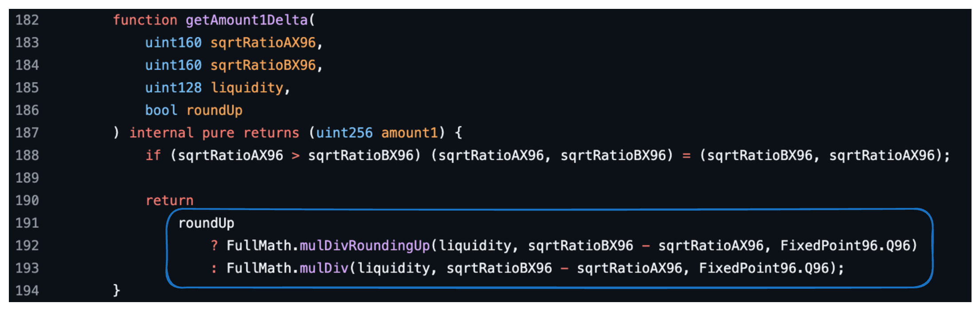Click the roundUp parameter after bool
980x311 pixels.
click(x=214, y=110)
